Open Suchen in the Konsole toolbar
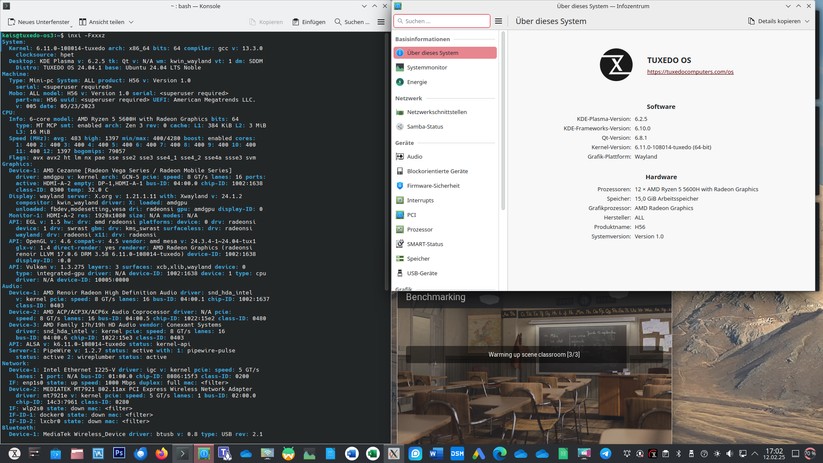 [x=352, y=21]
